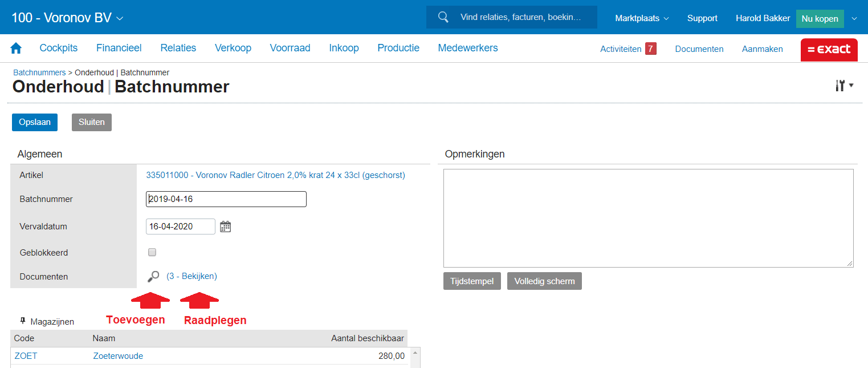Screen dimensions: 868x368
Task: Click the search magnifier icon in top bar
Action: 443,17
